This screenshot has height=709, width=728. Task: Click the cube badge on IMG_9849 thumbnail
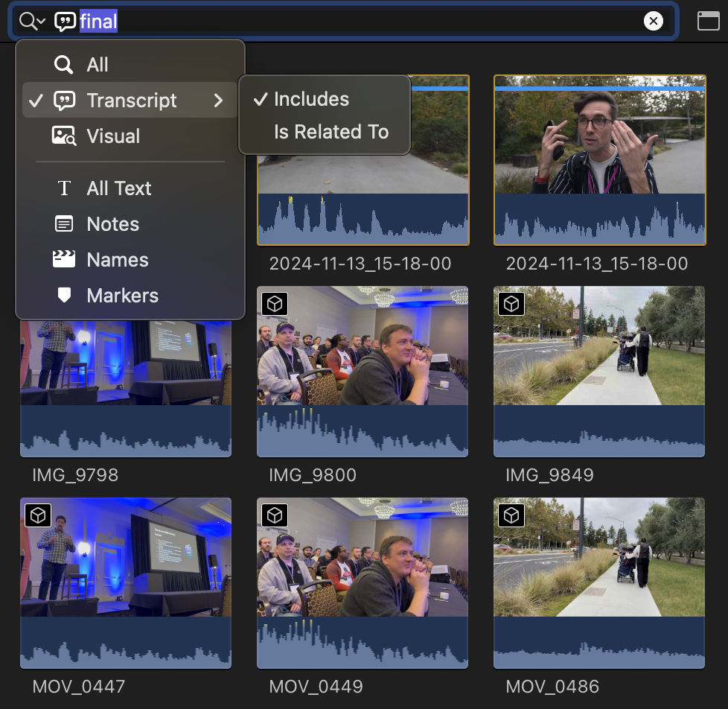coord(511,304)
